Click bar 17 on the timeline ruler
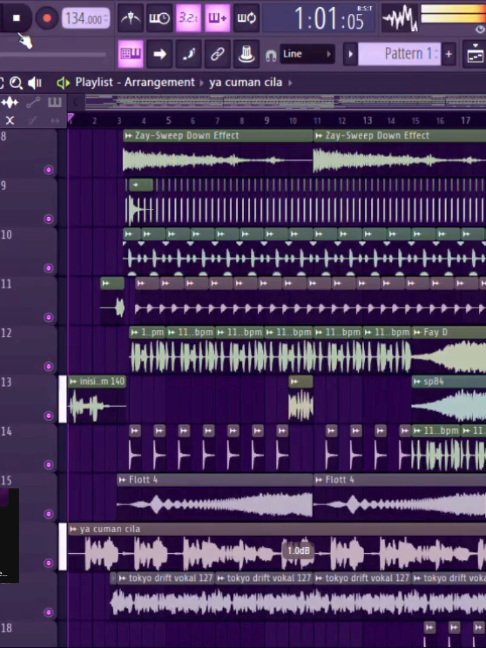486x648 pixels. [x=465, y=120]
